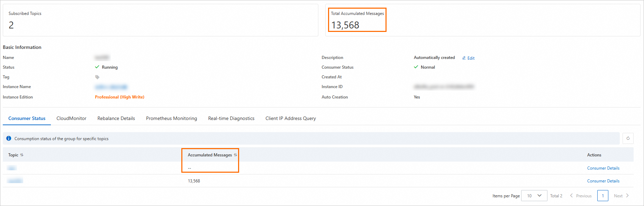
Task: Open the Real-time Diagnostics tab
Action: coord(231,118)
